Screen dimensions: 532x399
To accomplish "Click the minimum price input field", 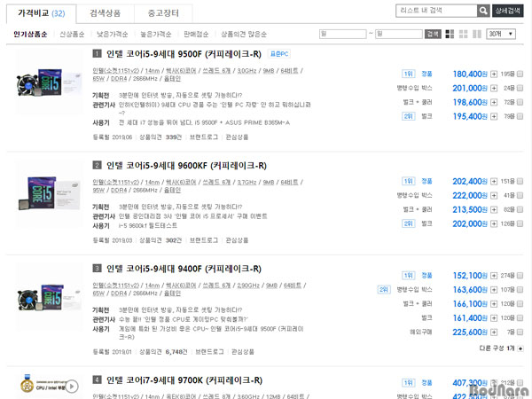I will (x=342, y=34).
